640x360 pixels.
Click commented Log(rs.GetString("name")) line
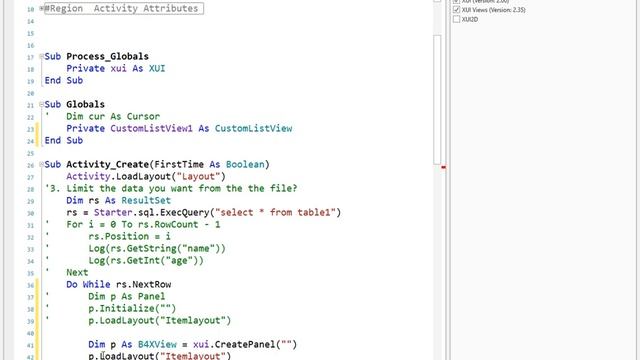pos(157,249)
